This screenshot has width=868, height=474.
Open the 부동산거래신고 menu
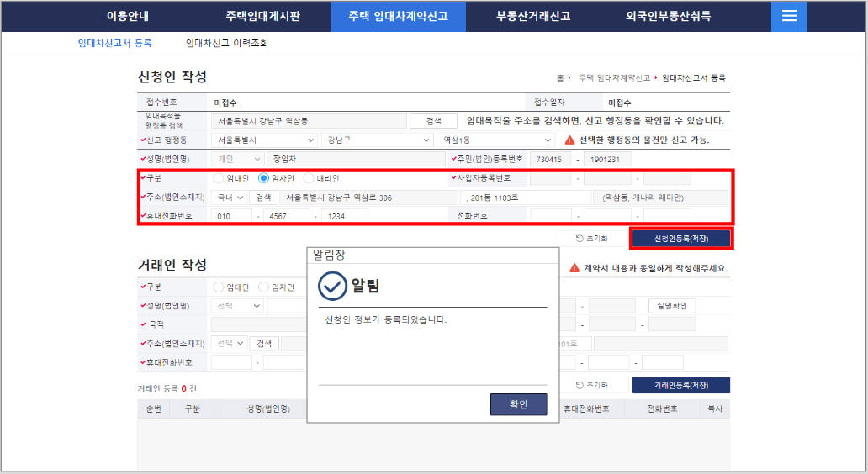[x=533, y=16]
